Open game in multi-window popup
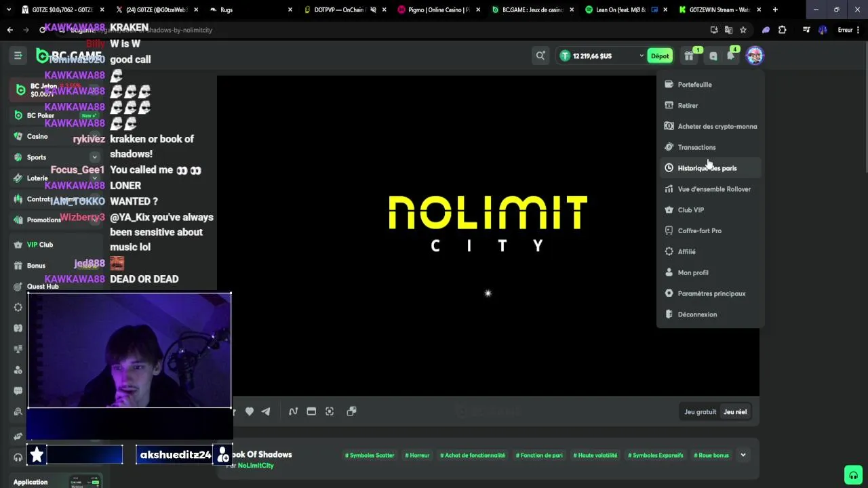The width and height of the screenshot is (868, 488). coord(351,411)
